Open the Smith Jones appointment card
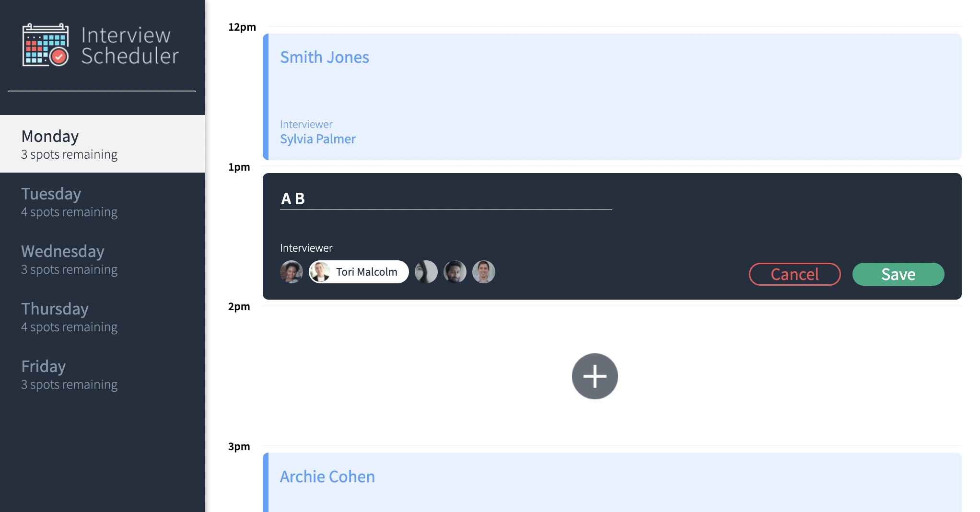The width and height of the screenshot is (980, 512). pos(609,96)
